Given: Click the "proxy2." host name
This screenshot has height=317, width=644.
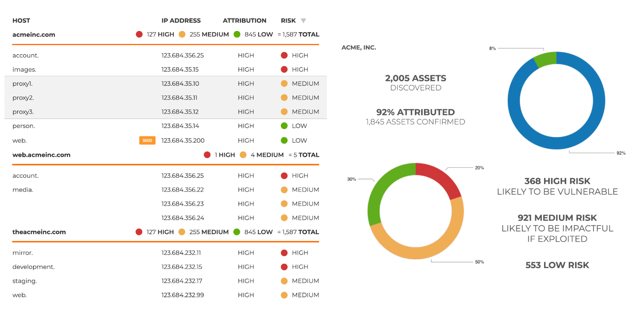Looking at the screenshot, I should tap(23, 98).
